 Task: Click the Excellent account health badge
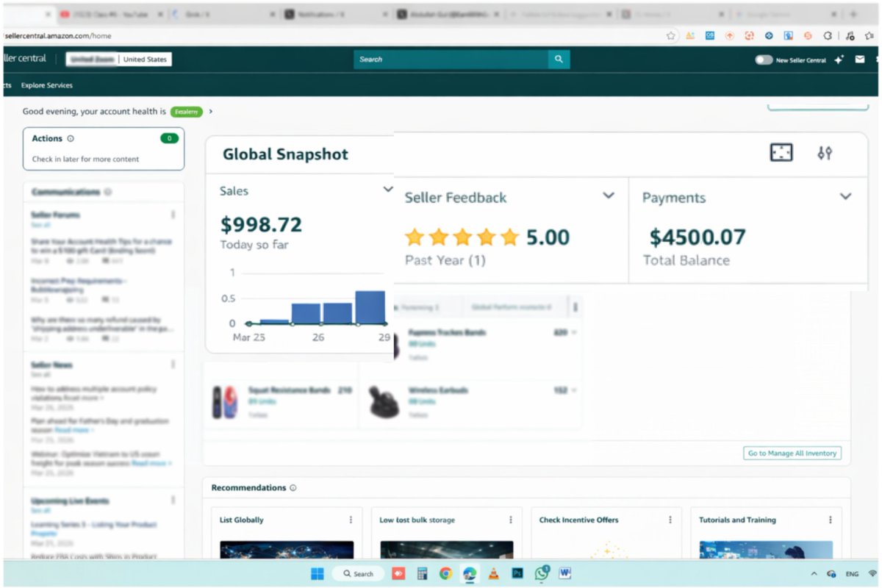[x=187, y=112]
